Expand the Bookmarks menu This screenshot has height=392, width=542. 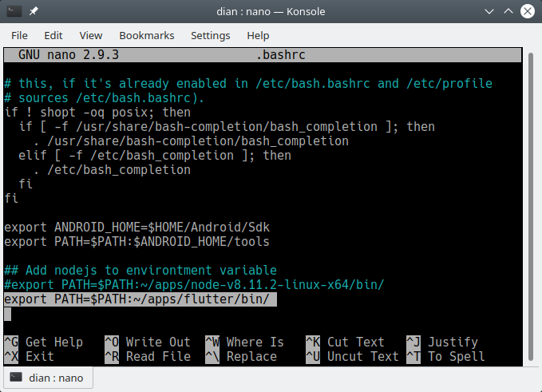pyautogui.click(x=146, y=35)
